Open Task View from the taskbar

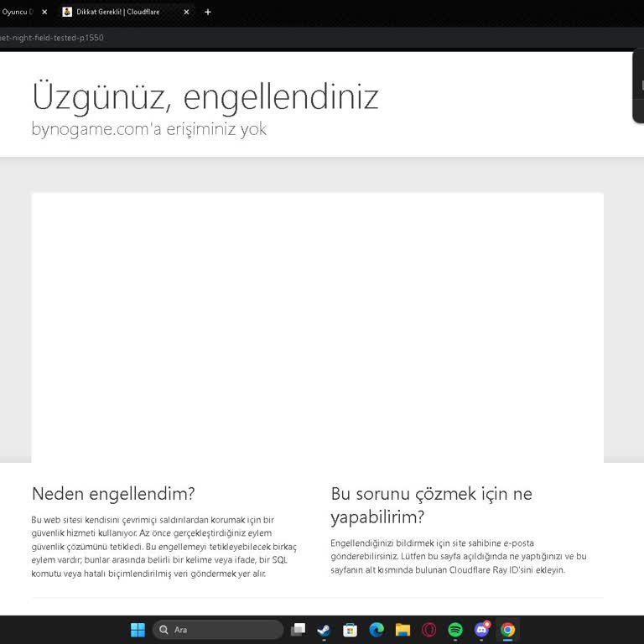click(x=299, y=630)
